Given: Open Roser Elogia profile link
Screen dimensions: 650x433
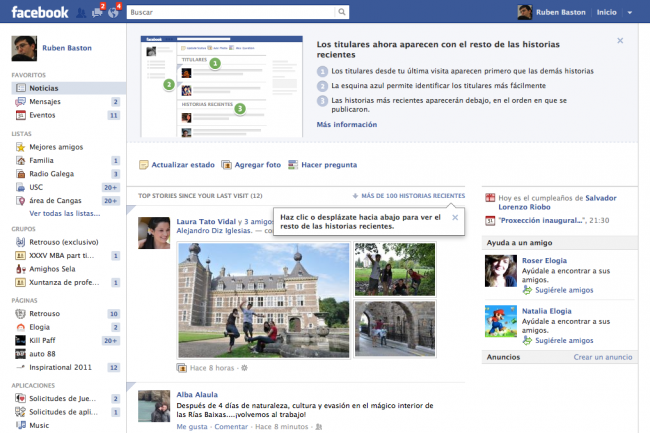Looking at the screenshot, I should point(544,261).
